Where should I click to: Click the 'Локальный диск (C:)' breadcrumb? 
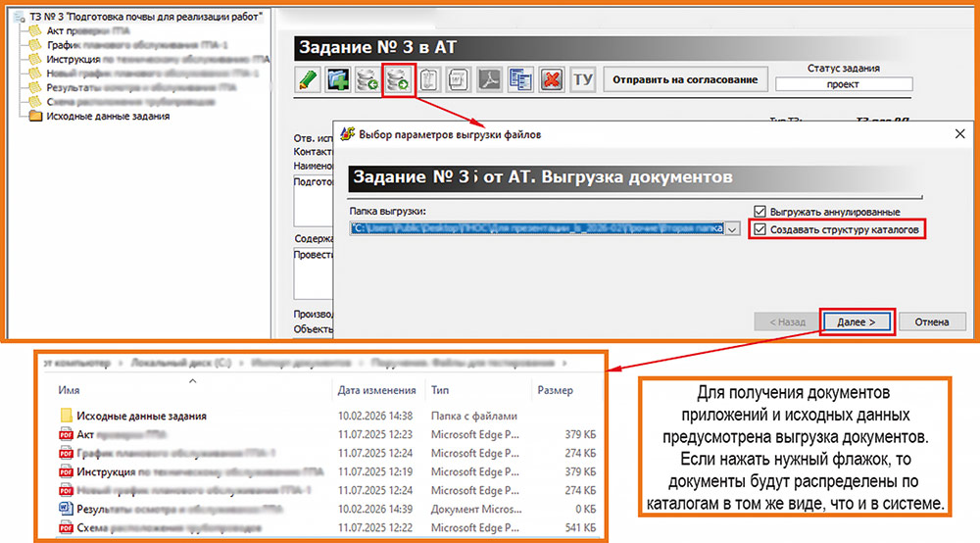[184, 363]
